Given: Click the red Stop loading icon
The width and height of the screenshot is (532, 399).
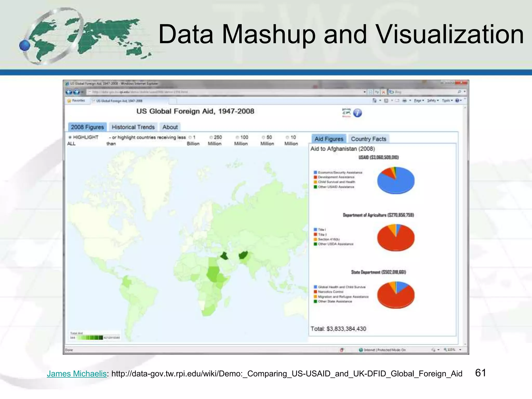Looking at the screenshot, I should pos(383,92).
